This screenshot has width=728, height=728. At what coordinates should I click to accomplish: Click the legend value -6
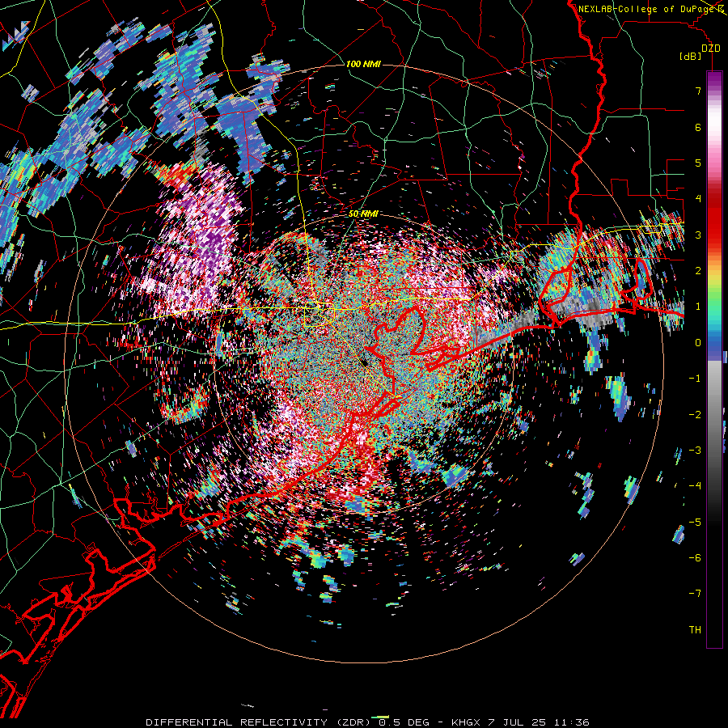click(x=695, y=558)
